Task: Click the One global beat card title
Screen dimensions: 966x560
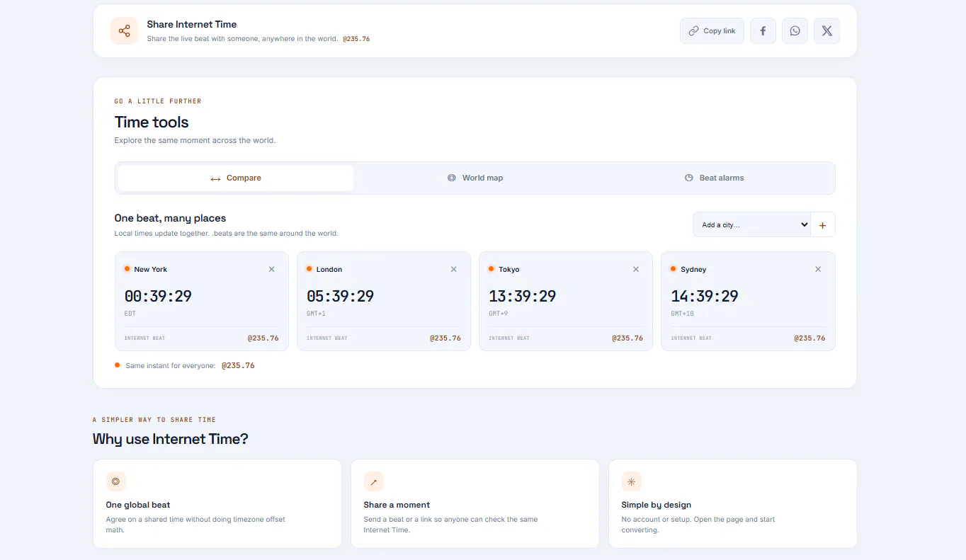Action: pyautogui.click(x=138, y=505)
